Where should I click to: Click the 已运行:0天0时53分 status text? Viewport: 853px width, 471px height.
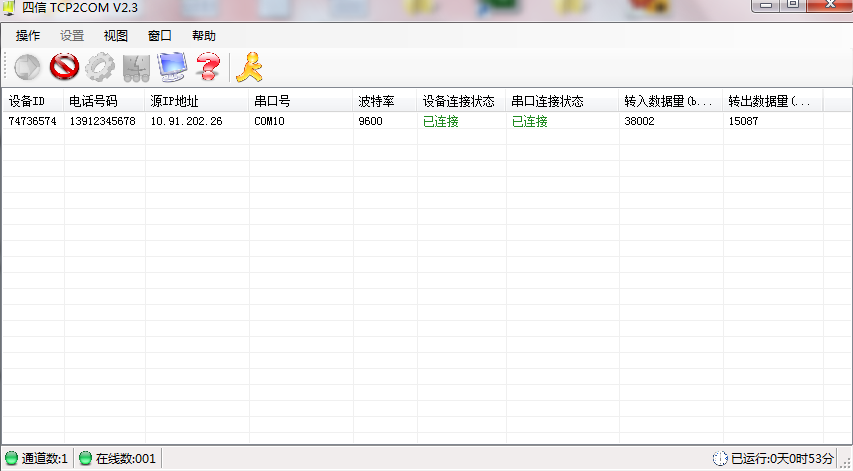click(782, 458)
